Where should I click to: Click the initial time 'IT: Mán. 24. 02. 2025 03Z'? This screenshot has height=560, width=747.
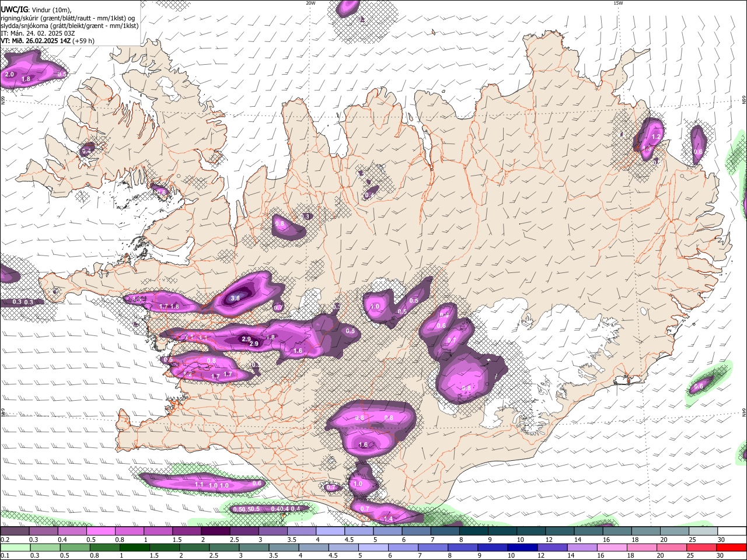pos(38,33)
